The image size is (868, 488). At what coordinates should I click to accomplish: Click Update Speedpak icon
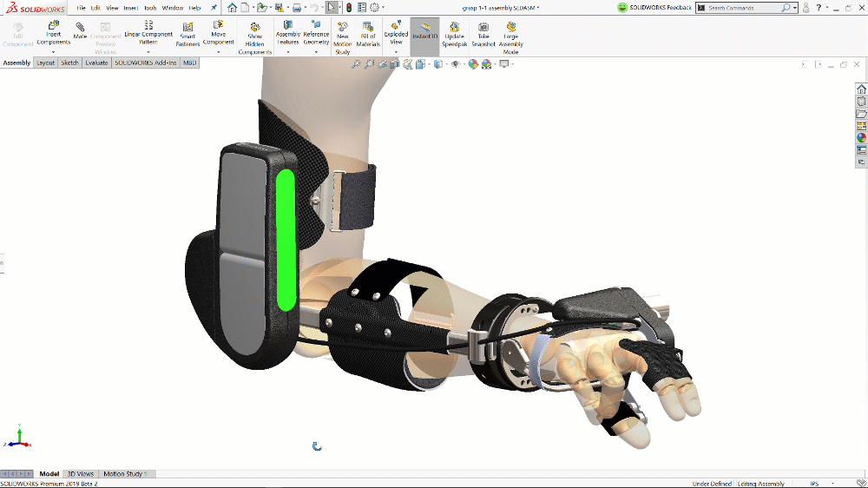click(454, 34)
